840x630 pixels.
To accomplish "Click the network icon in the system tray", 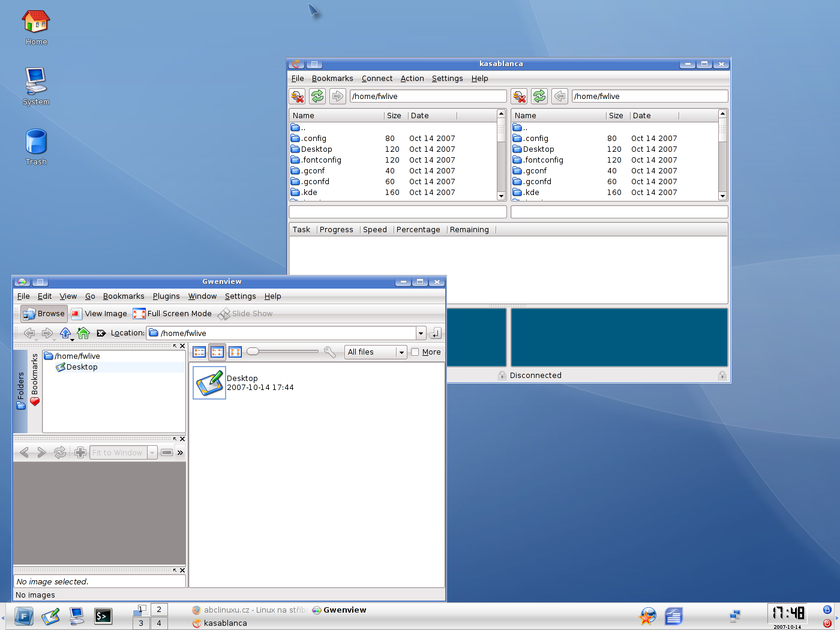I will click(735, 616).
